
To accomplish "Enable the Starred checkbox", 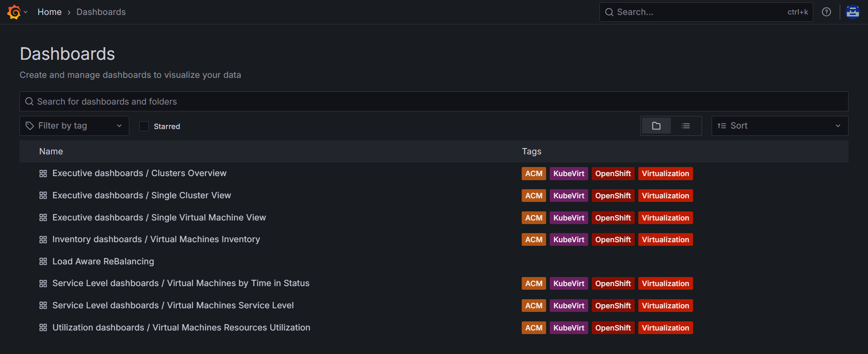I will 144,126.
